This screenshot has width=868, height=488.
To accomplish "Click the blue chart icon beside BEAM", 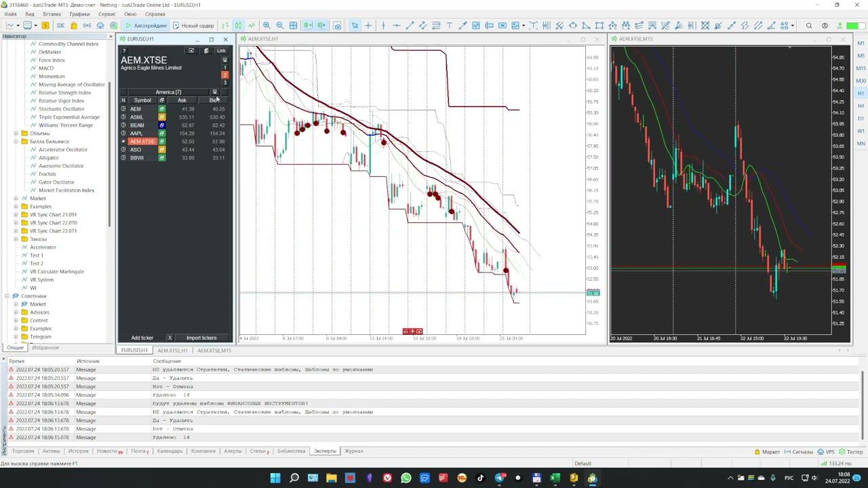I will click(x=162, y=125).
